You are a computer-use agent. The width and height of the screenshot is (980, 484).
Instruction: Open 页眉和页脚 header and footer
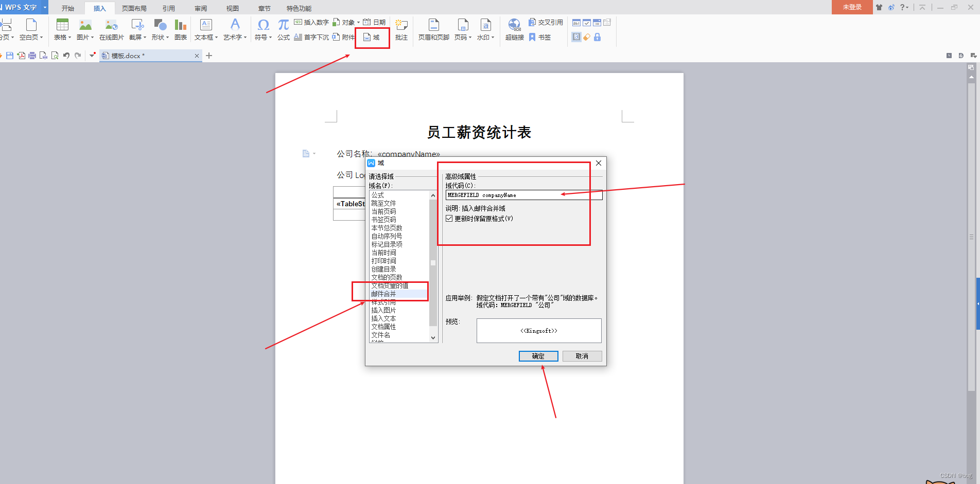coord(434,29)
